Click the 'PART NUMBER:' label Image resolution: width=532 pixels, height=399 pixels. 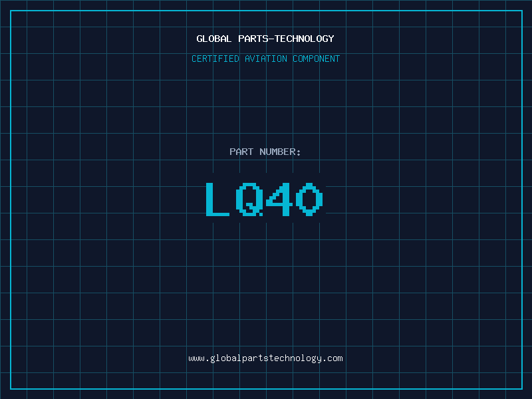click(x=265, y=152)
